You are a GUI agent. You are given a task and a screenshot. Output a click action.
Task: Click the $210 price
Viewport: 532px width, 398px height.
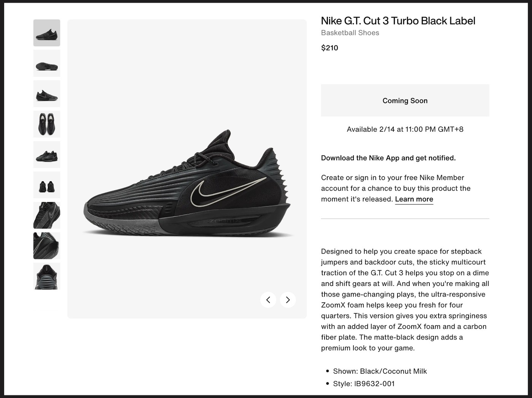pyautogui.click(x=329, y=48)
